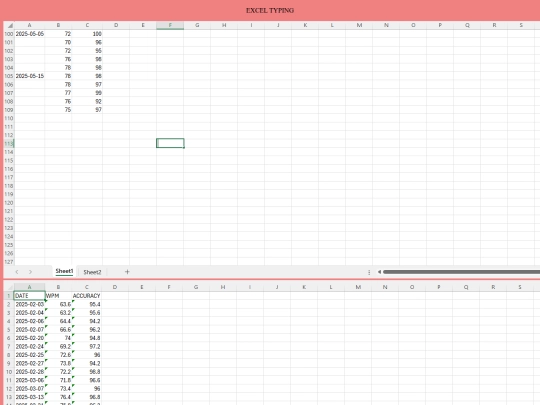Select row 100 header
The width and height of the screenshot is (540, 405).
click(9, 34)
